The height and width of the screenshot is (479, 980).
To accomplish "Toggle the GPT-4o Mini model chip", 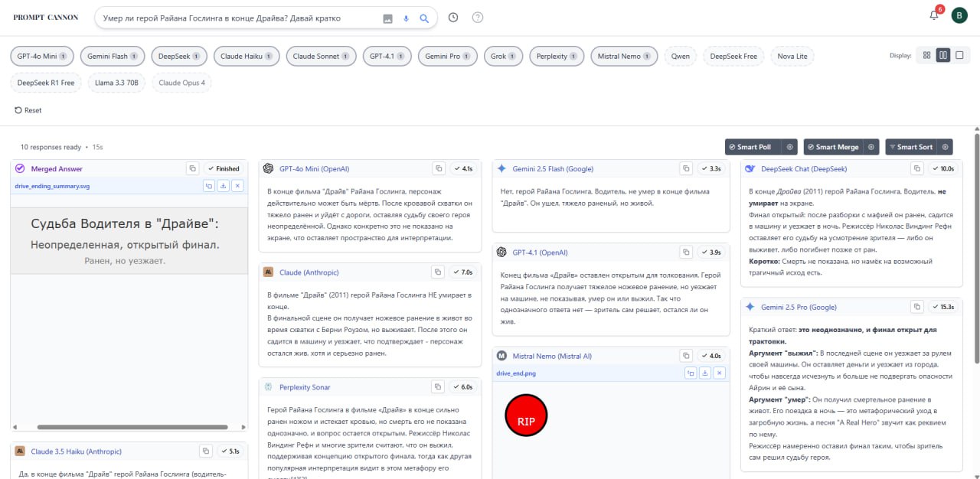I will tap(42, 56).
